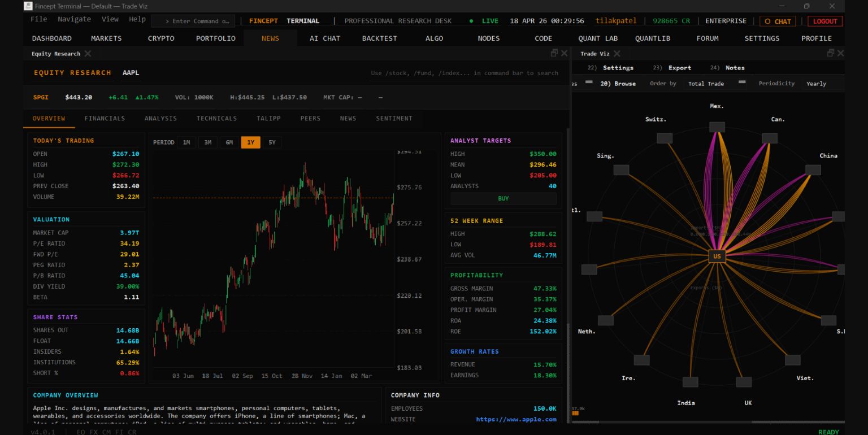Select the Mex. country node in Trade Viz
This screenshot has height=435, width=868.
[717, 127]
